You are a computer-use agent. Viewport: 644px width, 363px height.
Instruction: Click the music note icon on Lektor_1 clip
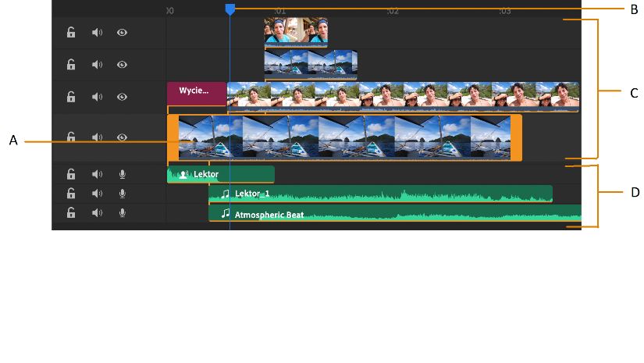click(225, 194)
